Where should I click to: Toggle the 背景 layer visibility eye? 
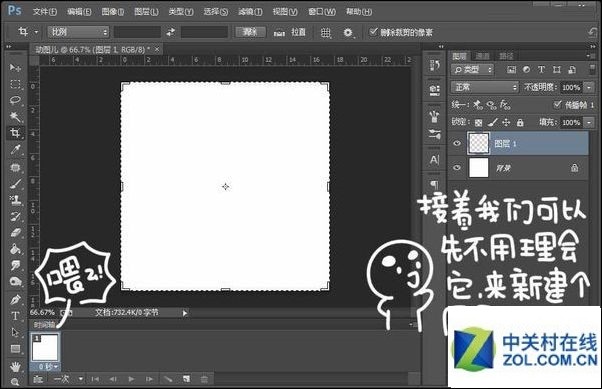coord(456,168)
